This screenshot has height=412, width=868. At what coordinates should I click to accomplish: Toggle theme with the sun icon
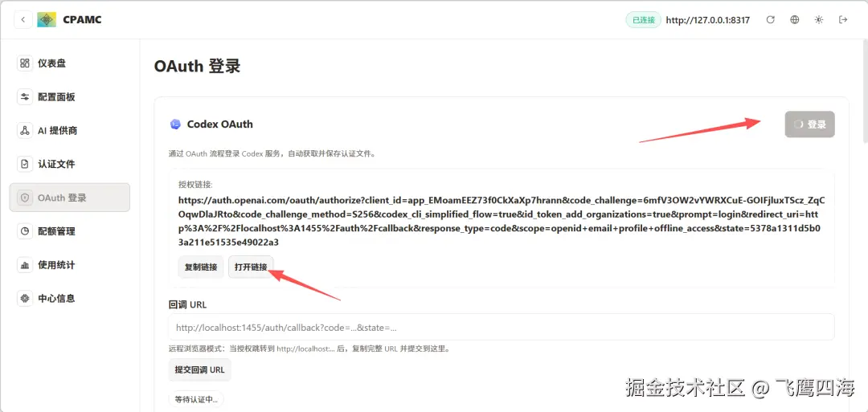pos(819,20)
